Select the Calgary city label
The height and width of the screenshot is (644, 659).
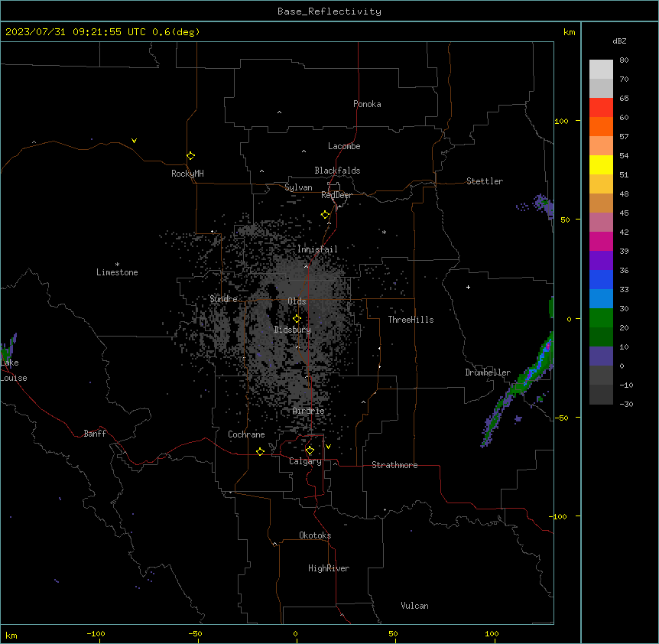[x=305, y=461]
